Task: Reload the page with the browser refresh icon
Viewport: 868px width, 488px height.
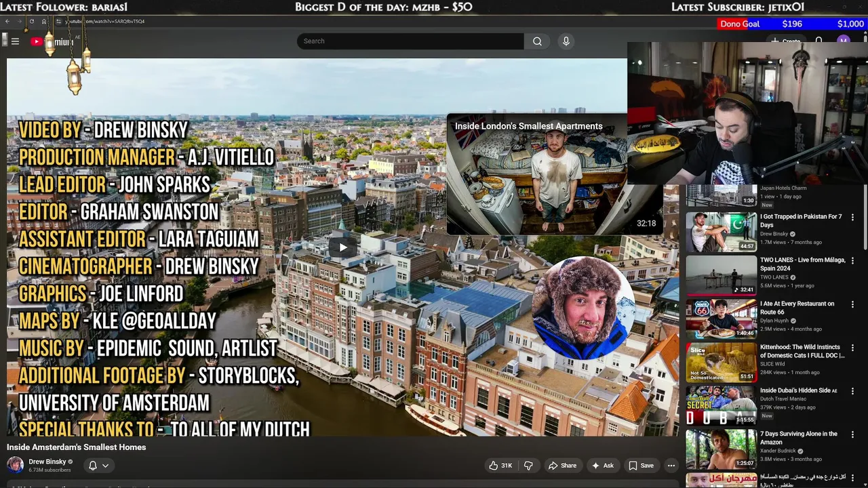Action: click(32, 21)
